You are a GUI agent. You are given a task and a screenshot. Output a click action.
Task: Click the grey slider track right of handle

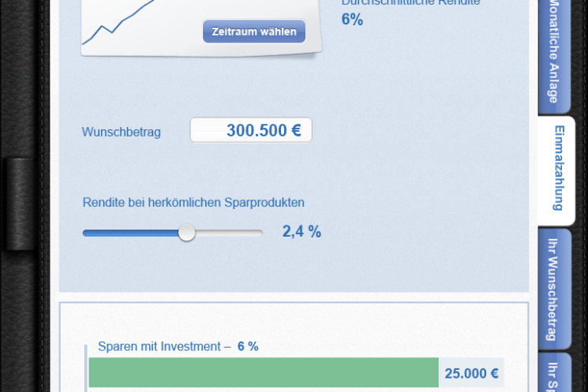[x=229, y=233]
